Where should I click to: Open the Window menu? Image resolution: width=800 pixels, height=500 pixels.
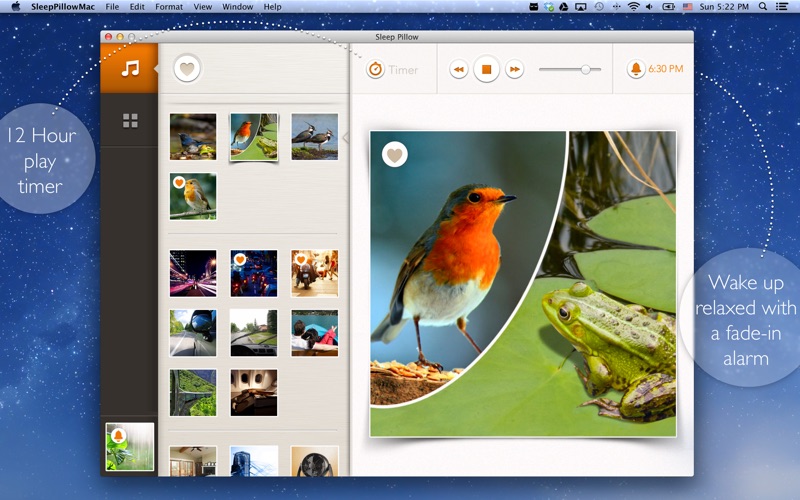pyautogui.click(x=237, y=7)
